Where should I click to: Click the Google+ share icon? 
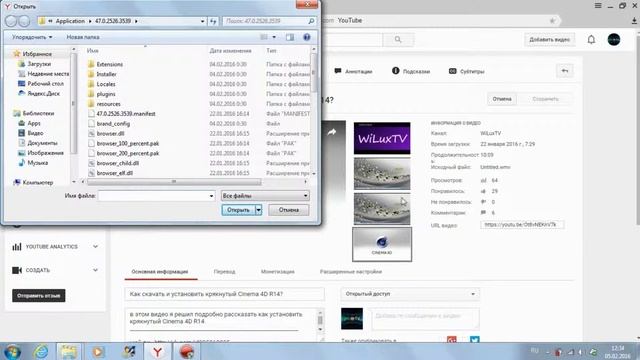(x=452, y=339)
